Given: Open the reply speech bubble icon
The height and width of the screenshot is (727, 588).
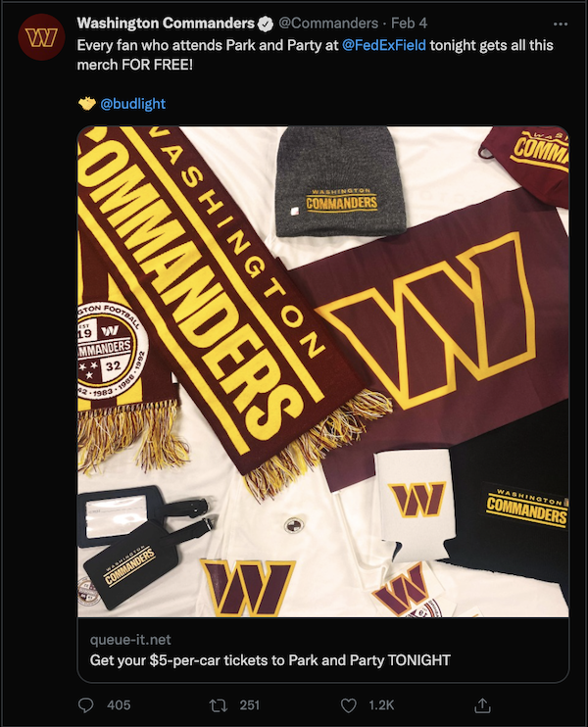Looking at the screenshot, I should [x=86, y=705].
